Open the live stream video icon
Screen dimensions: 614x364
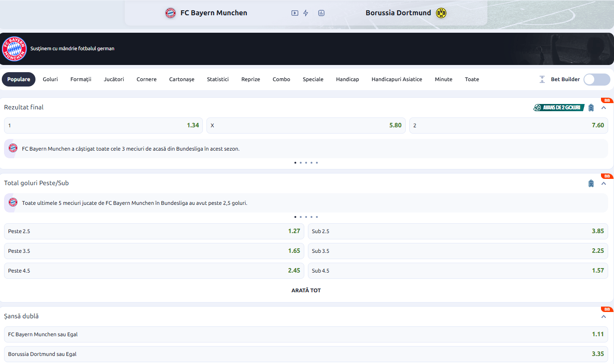(294, 13)
